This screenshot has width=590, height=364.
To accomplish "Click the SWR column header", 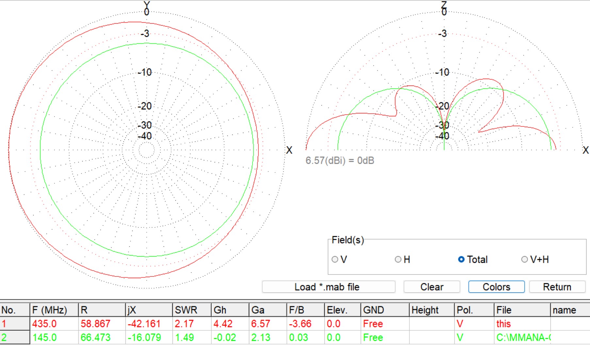I will pyautogui.click(x=192, y=310).
